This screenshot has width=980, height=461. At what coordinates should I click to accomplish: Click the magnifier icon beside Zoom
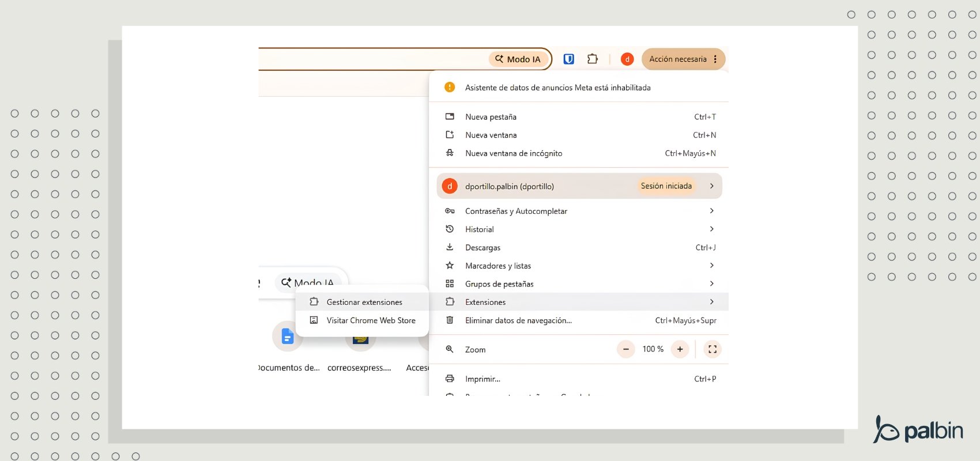450,349
